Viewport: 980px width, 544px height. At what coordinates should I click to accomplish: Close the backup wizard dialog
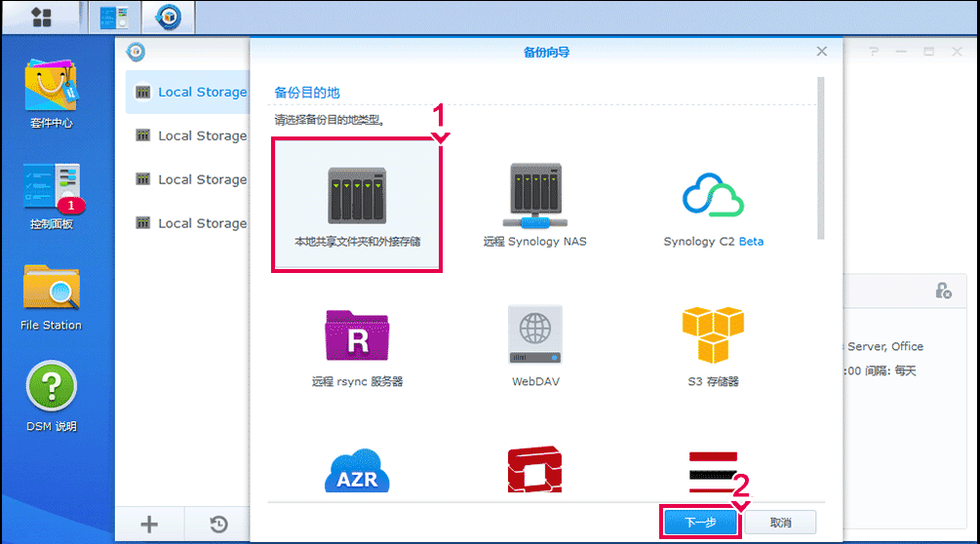coord(822,52)
